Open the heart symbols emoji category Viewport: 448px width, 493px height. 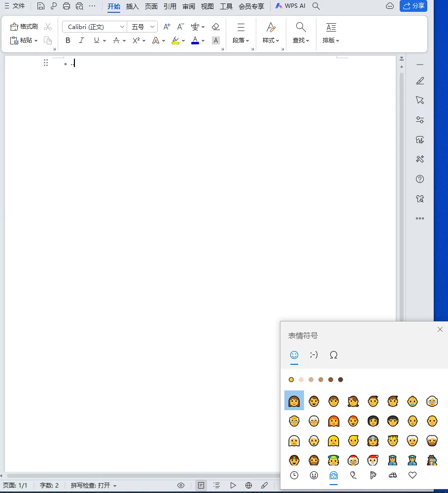click(413, 475)
